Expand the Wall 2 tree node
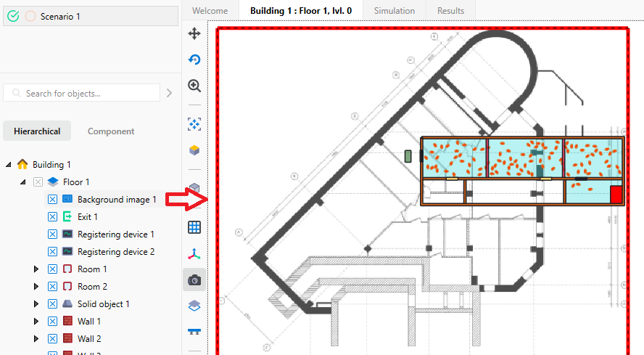 tap(36, 338)
